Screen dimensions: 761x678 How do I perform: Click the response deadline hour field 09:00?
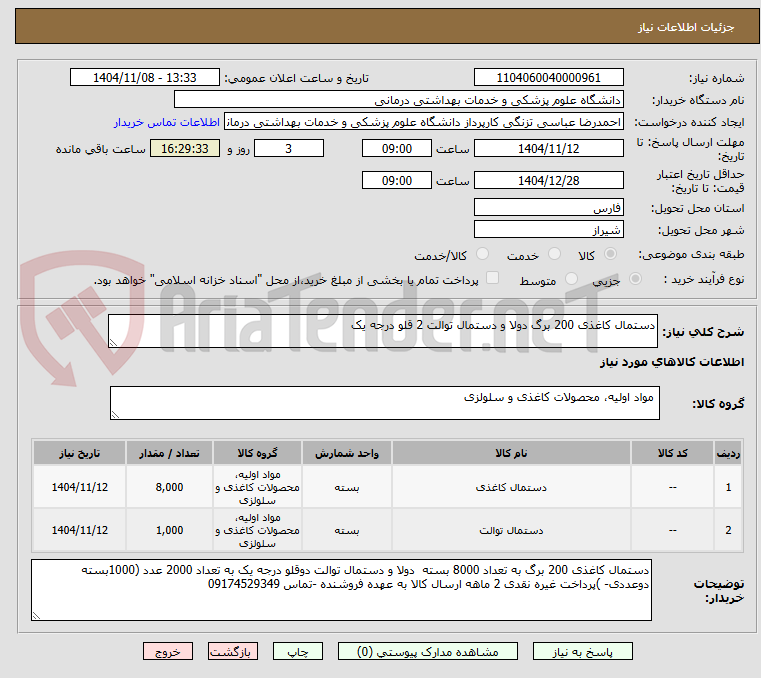pos(397,149)
